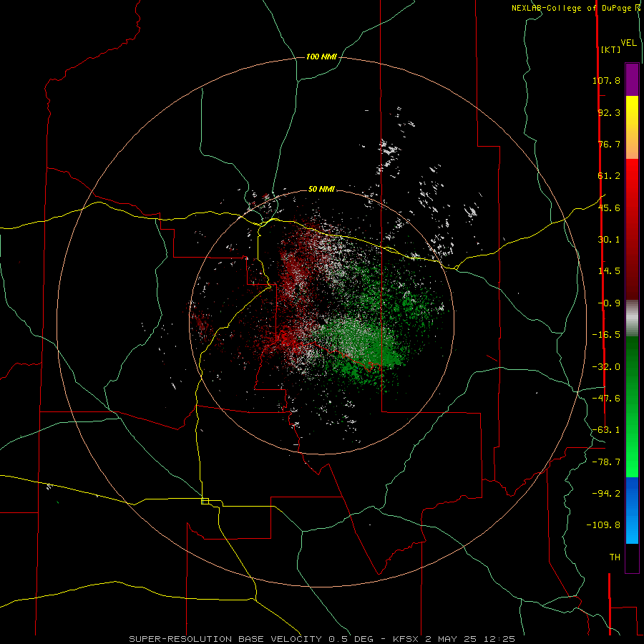Click the dark TH segment at the color bar bottom
The image size is (644, 644).
[x=632, y=558]
